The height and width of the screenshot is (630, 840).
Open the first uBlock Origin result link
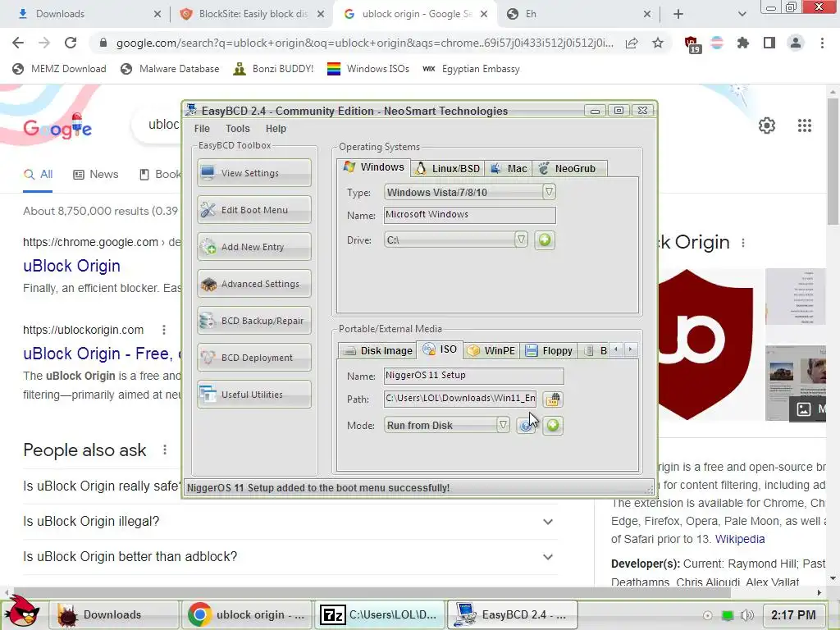(x=72, y=266)
